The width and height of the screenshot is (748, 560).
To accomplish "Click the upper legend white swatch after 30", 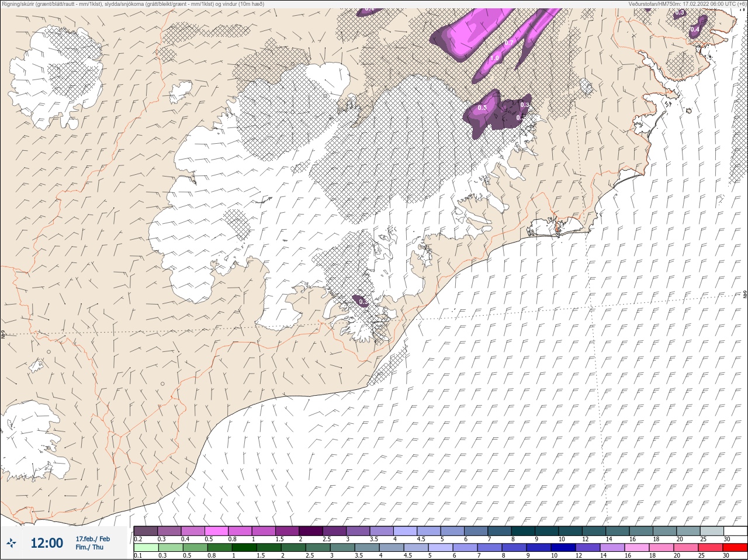I will point(736,531).
